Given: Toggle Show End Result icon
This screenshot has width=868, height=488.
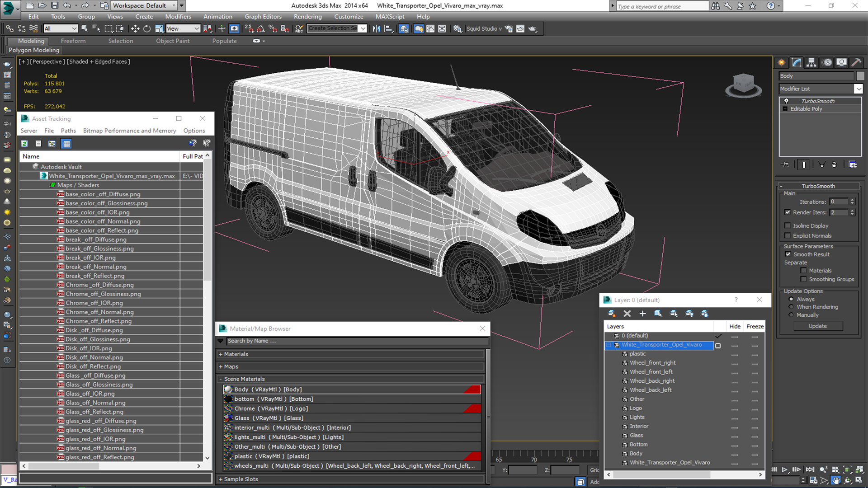Looking at the screenshot, I should (x=804, y=164).
